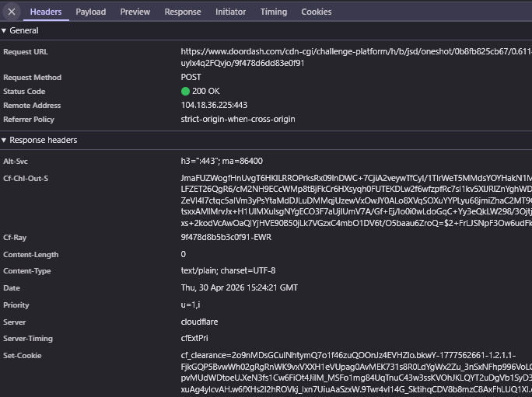532x397 pixels.
Task: Select the 104.18.36.225:443 address value
Action: [x=214, y=105]
